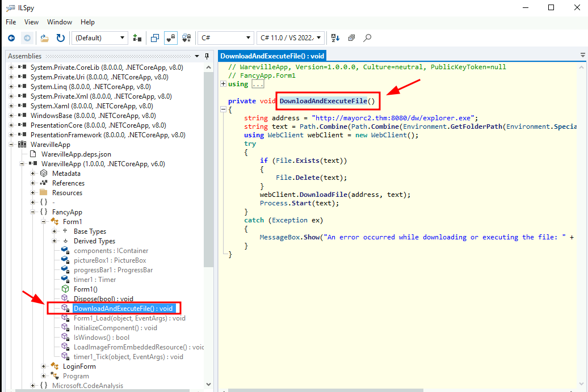The width and height of the screenshot is (588, 392).
Task: Collapse the method body fold marker in code
Action: 223,110
